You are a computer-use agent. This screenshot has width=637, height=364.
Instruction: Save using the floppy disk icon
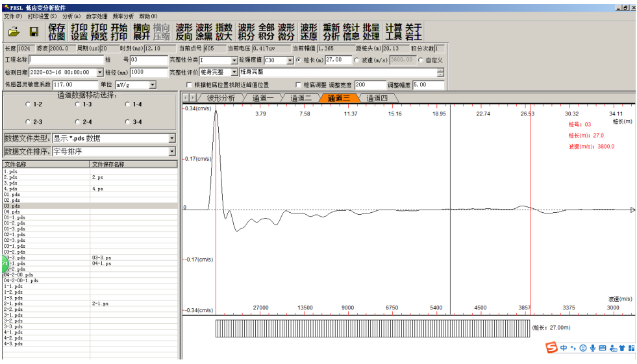(x=34, y=32)
